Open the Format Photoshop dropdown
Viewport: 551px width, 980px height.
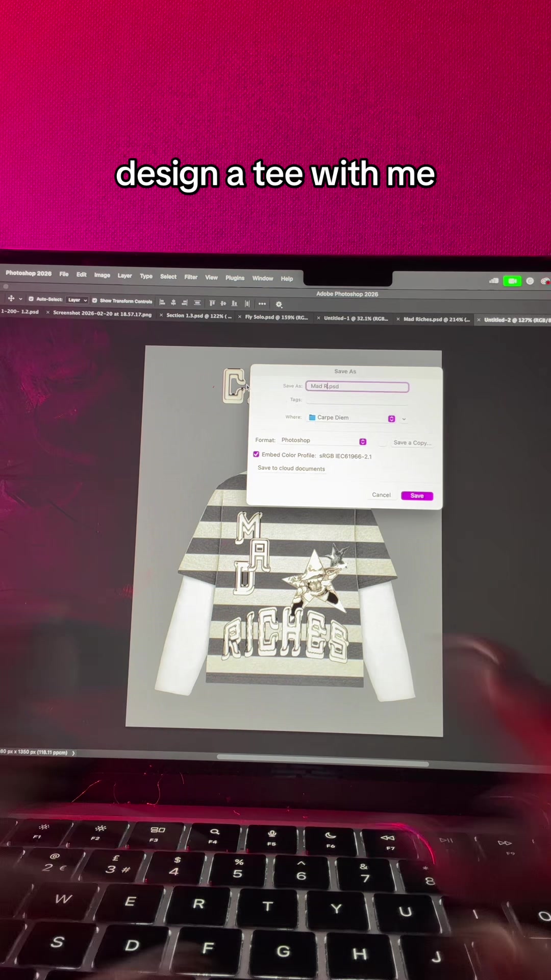323,440
